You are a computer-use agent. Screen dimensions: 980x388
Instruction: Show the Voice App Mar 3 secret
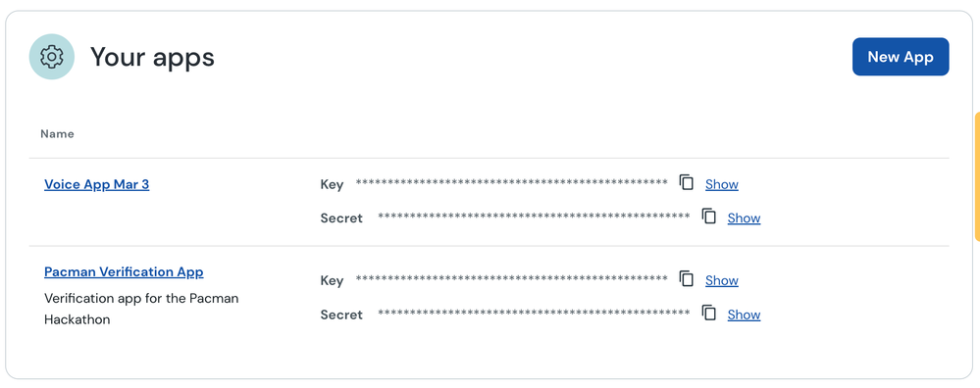(744, 218)
